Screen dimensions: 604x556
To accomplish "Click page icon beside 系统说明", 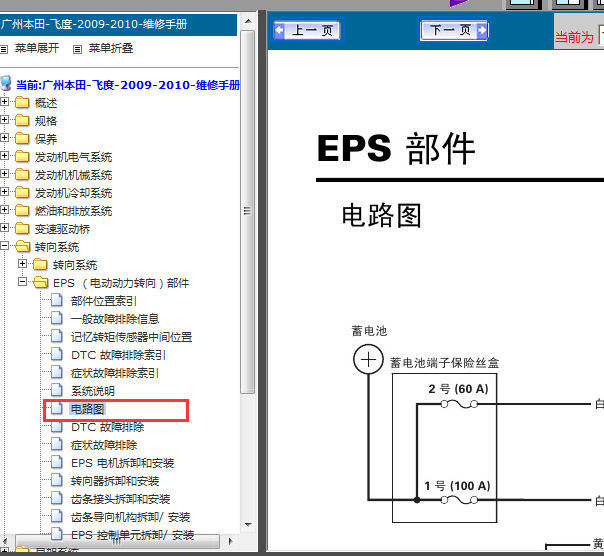I will [x=57, y=390].
